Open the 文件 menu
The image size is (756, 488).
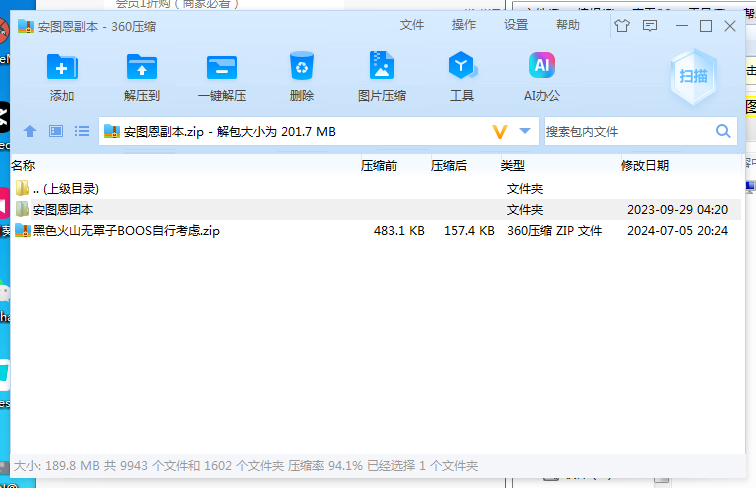[x=412, y=25]
